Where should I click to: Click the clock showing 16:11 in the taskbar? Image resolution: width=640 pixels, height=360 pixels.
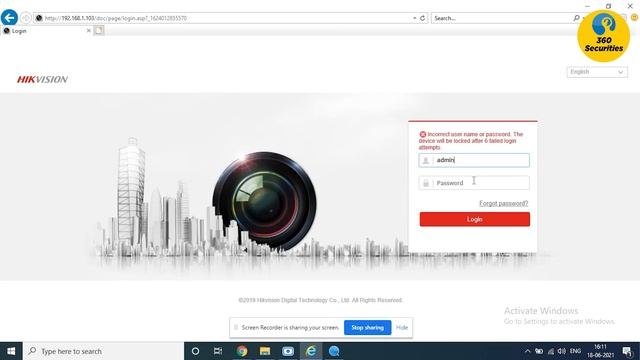(x=600, y=351)
